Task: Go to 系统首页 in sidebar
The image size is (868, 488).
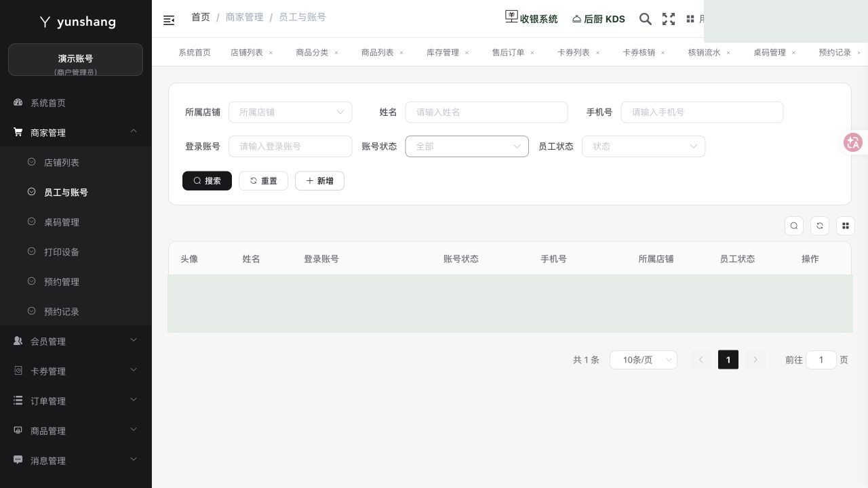Action: click(x=76, y=103)
